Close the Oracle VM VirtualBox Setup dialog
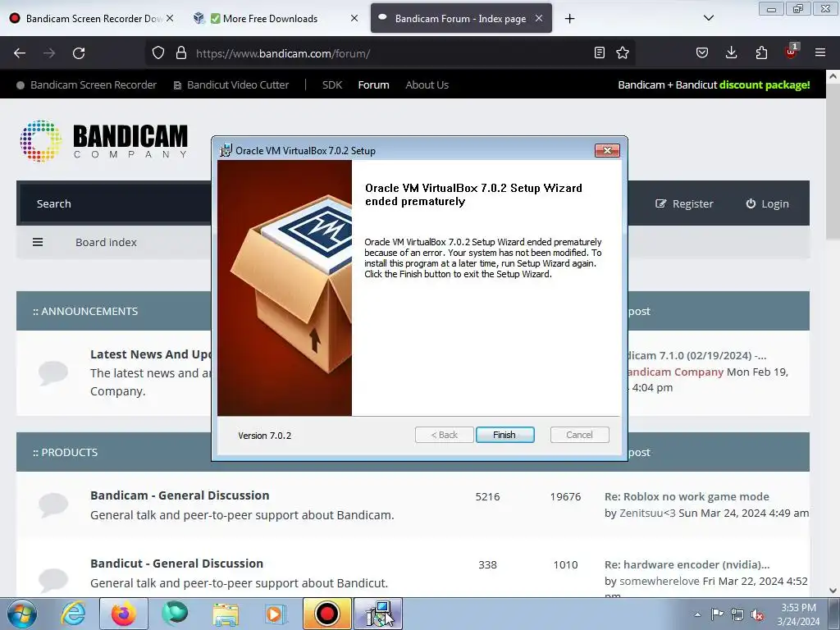The width and height of the screenshot is (840, 630). tap(607, 151)
